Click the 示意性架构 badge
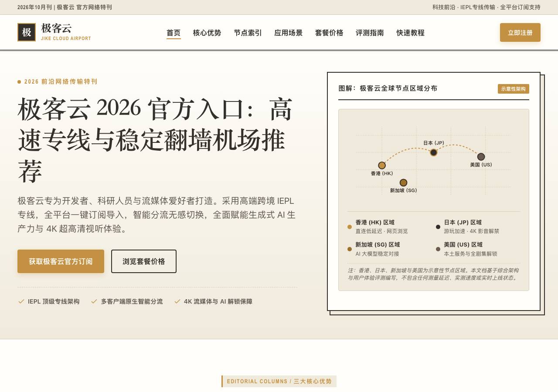The image size is (558, 392). click(x=514, y=89)
